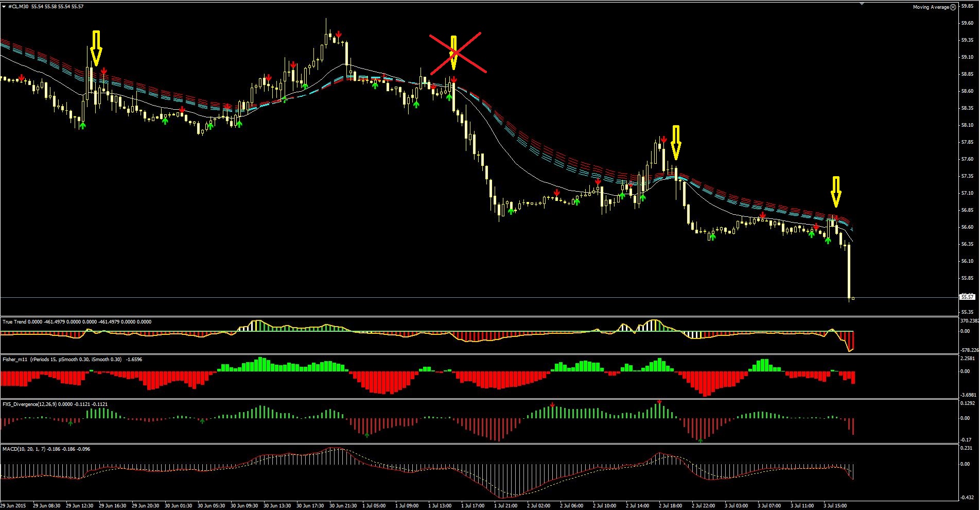This screenshot has height=510, width=980.
Task: Click the 3 Jul 15:00 time label
Action: click(835, 506)
